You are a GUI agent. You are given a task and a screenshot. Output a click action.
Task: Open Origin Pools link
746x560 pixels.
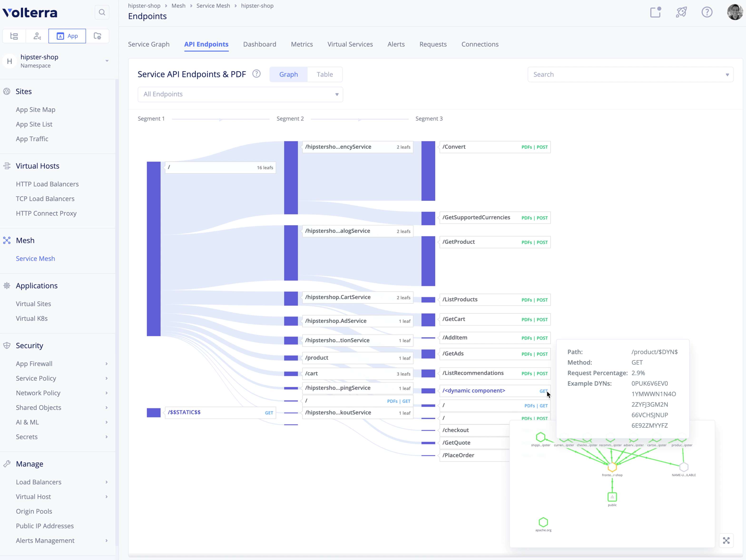coord(34,511)
